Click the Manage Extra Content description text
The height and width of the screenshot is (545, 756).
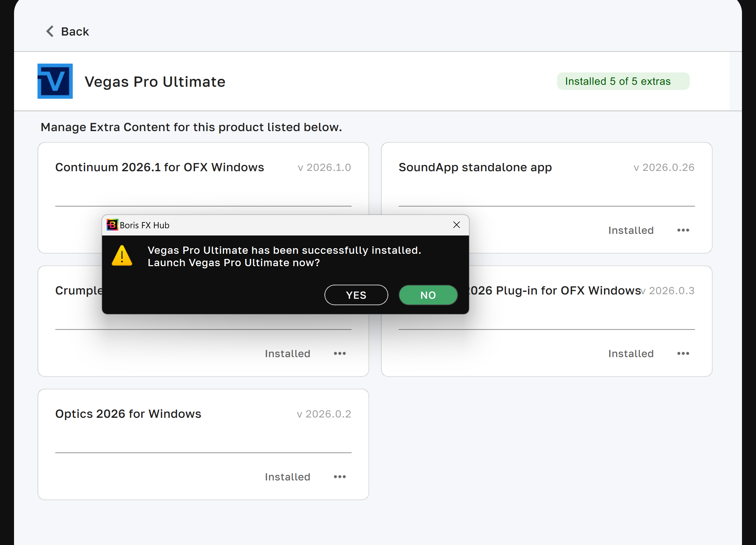point(191,127)
